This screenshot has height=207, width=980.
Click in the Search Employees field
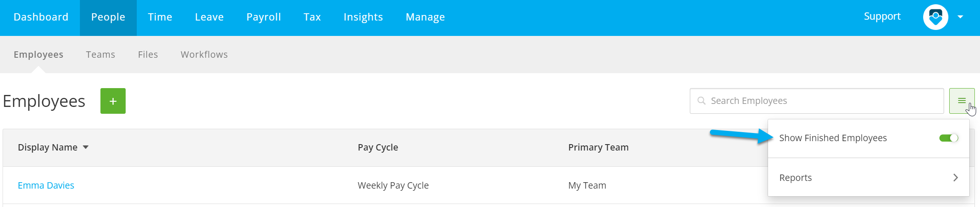(817, 101)
